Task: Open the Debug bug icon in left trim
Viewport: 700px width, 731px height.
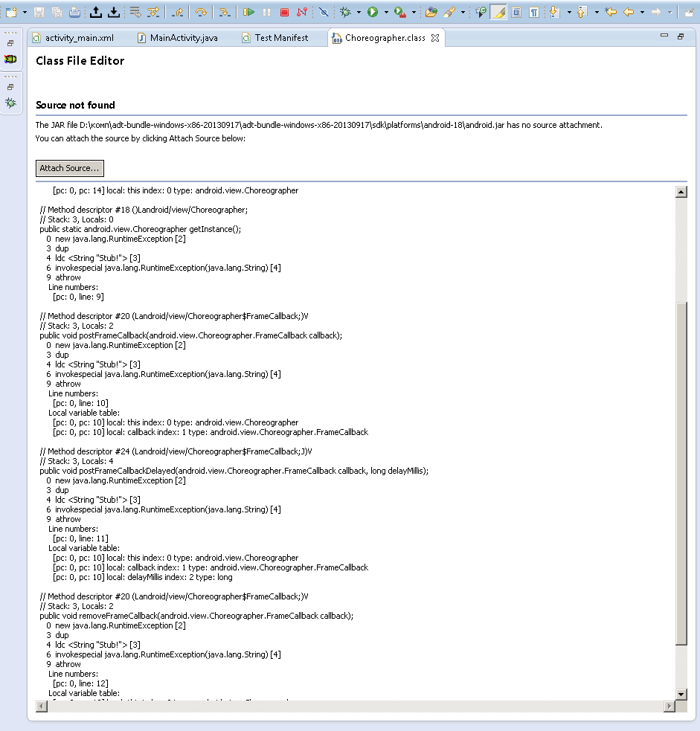Action: pos(10,103)
